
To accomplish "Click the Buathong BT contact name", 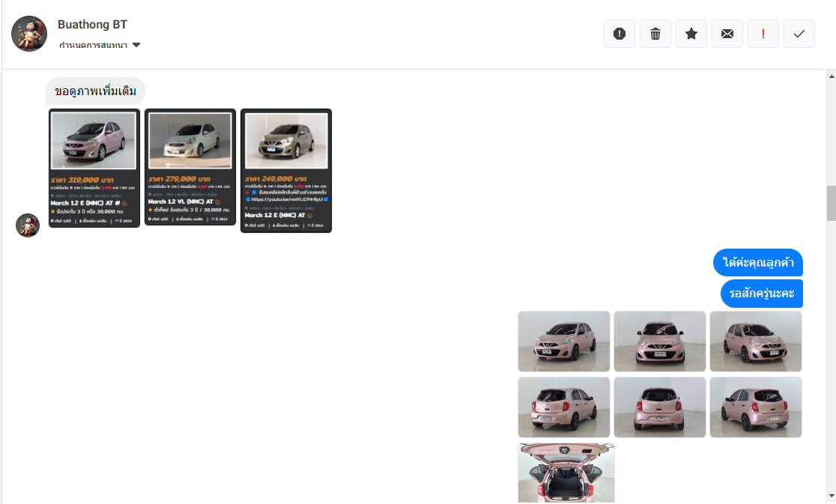I will pos(92,25).
